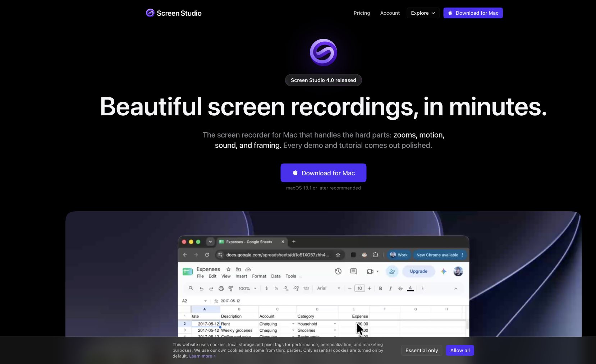Open the Arial font dropdown
Image resolution: width=596 pixels, height=364 pixels.
(x=328, y=288)
